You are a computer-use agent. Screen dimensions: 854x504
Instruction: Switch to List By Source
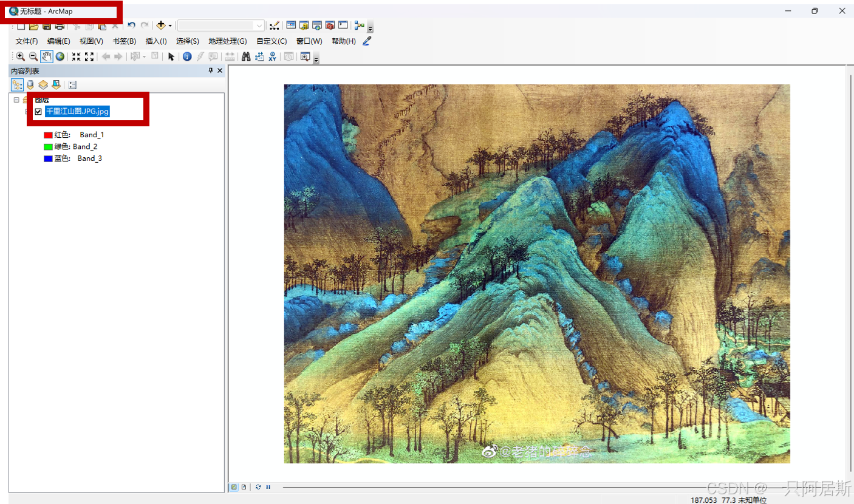coord(30,85)
